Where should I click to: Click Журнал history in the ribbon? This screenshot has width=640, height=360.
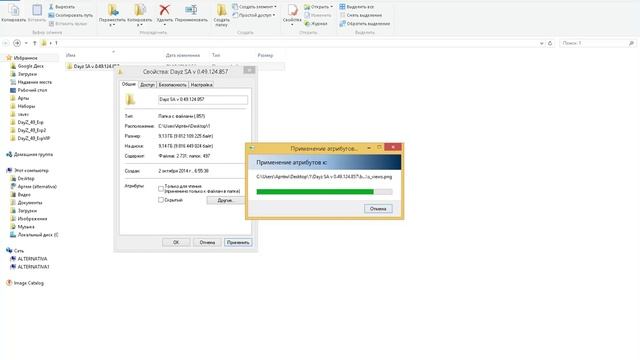coord(316,24)
